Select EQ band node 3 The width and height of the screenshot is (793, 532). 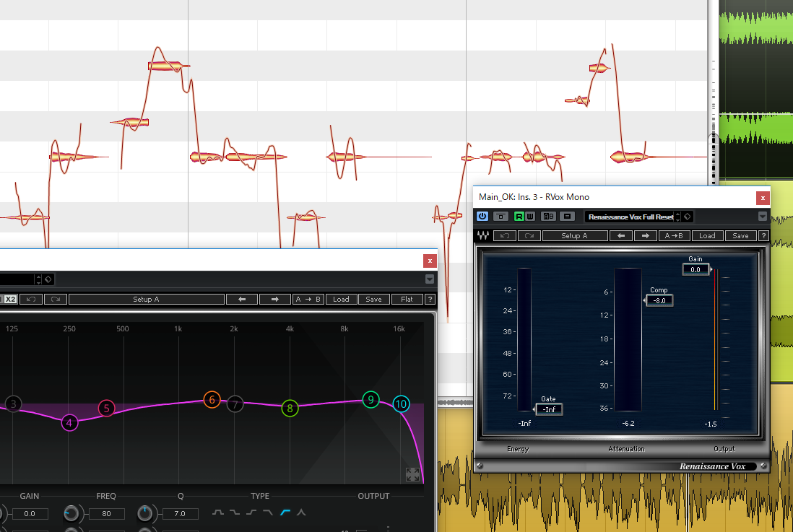pyautogui.click(x=13, y=404)
